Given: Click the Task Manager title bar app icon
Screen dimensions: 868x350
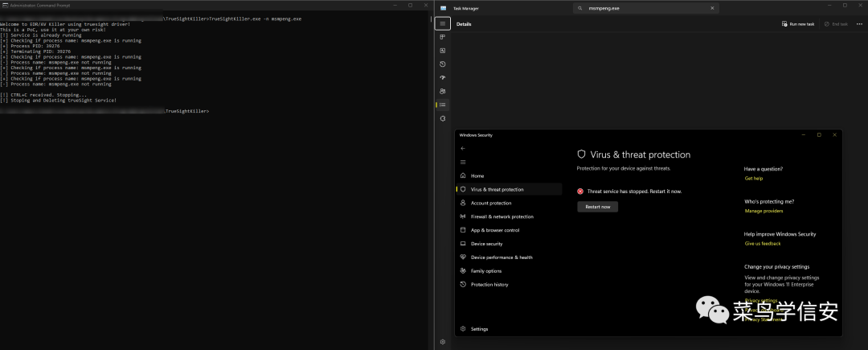Looking at the screenshot, I should point(444,8).
